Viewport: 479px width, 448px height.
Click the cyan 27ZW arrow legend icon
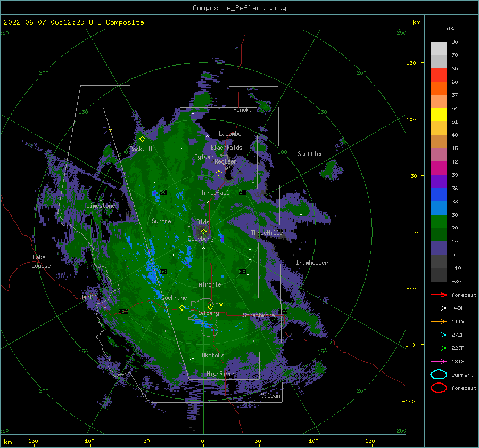pyautogui.click(x=439, y=335)
